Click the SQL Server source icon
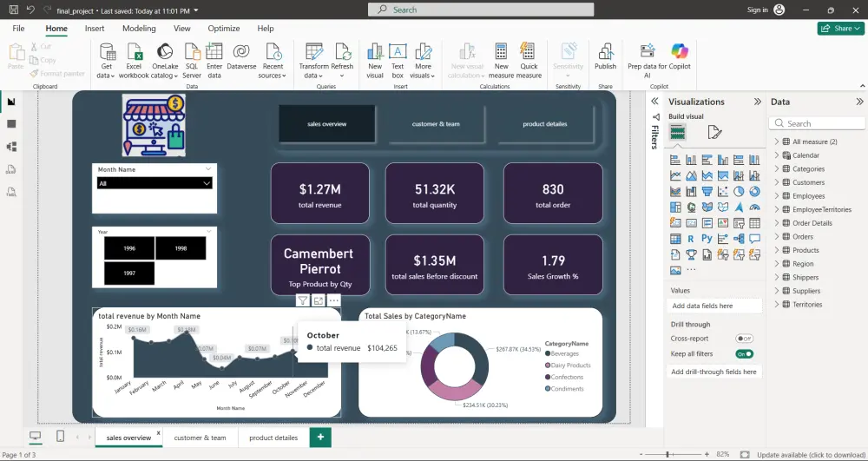 tap(192, 61)
